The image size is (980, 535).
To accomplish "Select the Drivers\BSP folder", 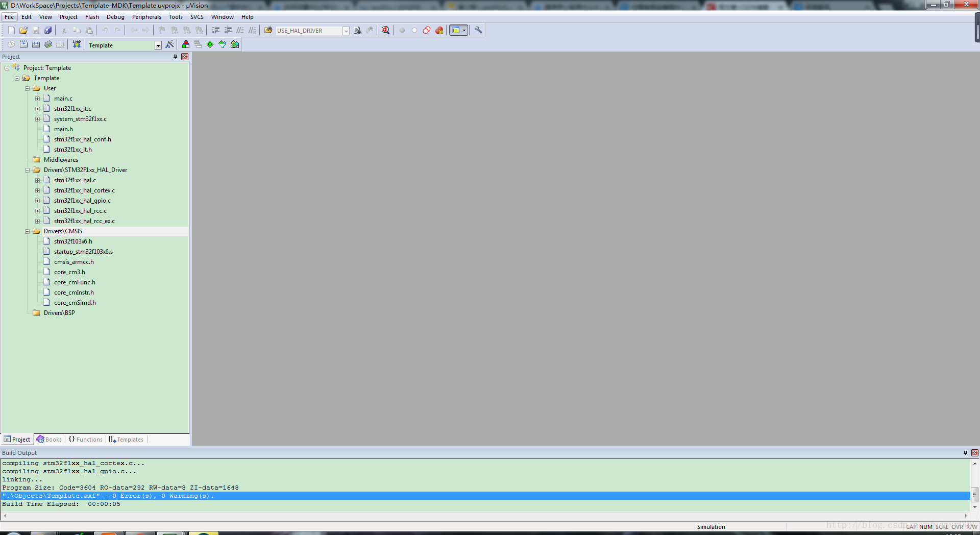I will click(59, 313).
